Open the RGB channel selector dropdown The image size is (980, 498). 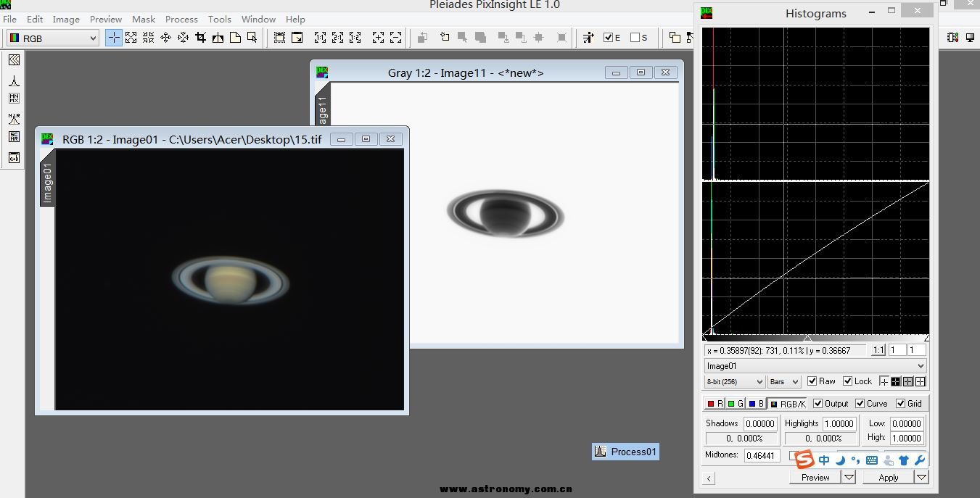[x=53, y=38]
